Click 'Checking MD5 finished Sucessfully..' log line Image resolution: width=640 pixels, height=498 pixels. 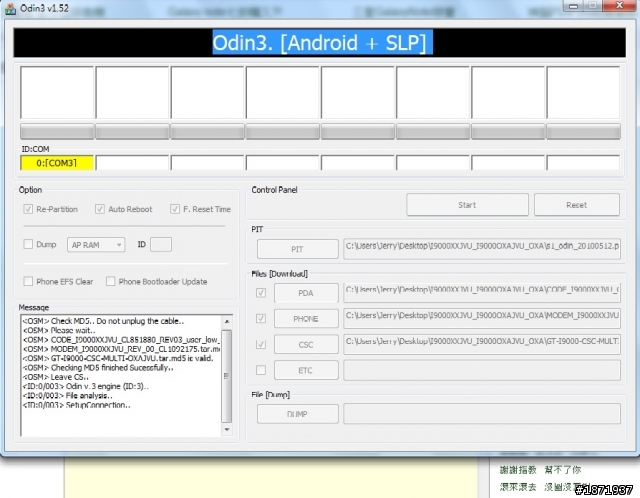(98, 368)
